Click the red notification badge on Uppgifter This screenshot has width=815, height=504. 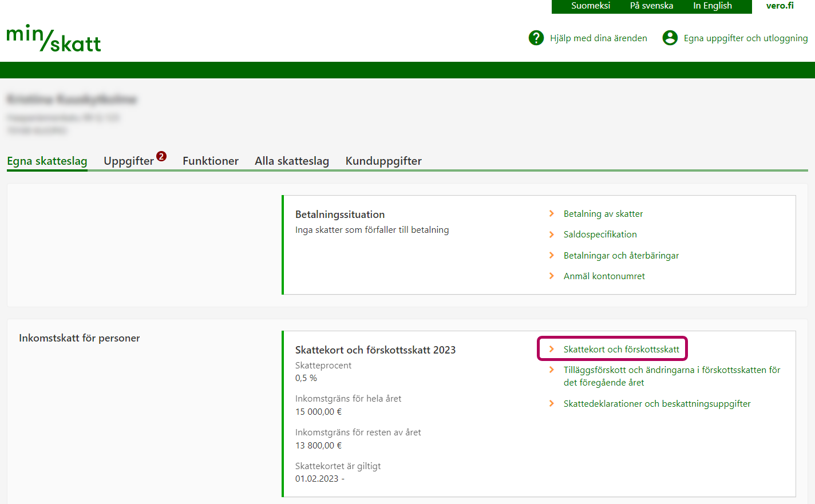tap(161, 156)
